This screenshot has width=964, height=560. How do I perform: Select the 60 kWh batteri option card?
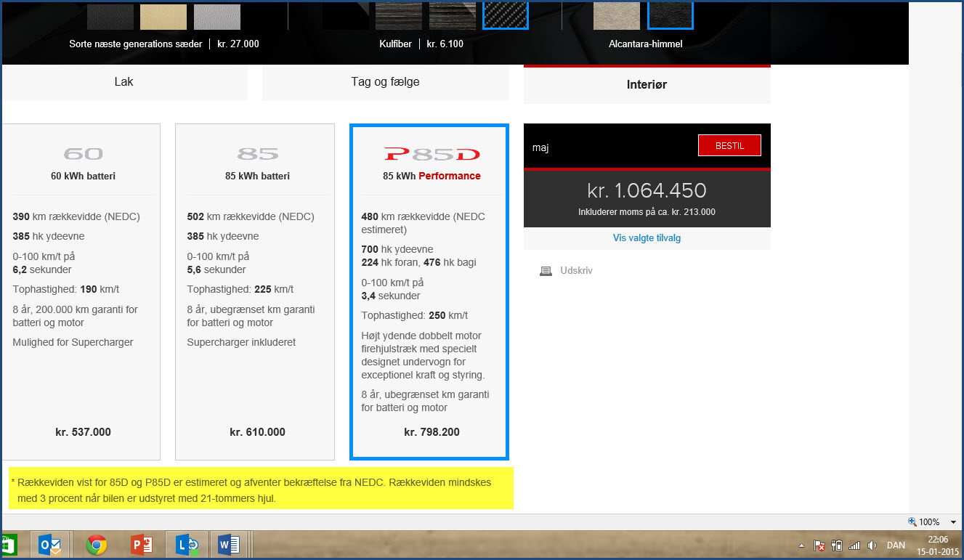click(81, 292)
